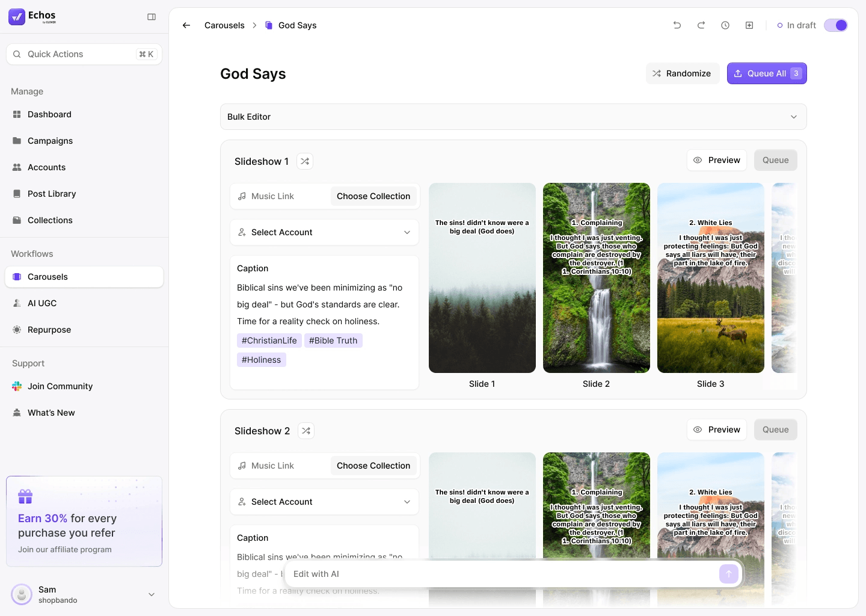Image resolution: width=866 pixels, height=616 pixels.
Task: Queue Slideshow 2
Action: [x=776, y=430]
